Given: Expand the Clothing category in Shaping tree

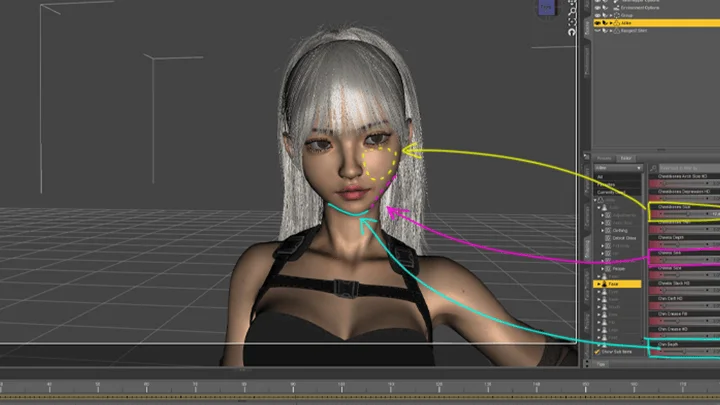Looking at the screenshot, I should [x=603, y=231].
